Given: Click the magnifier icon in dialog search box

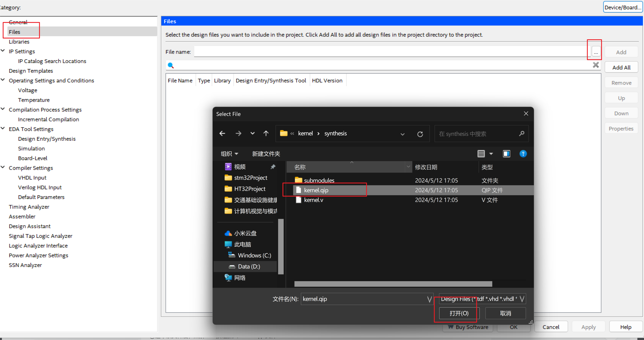Looking at the screenshot, I should point(522,134).
